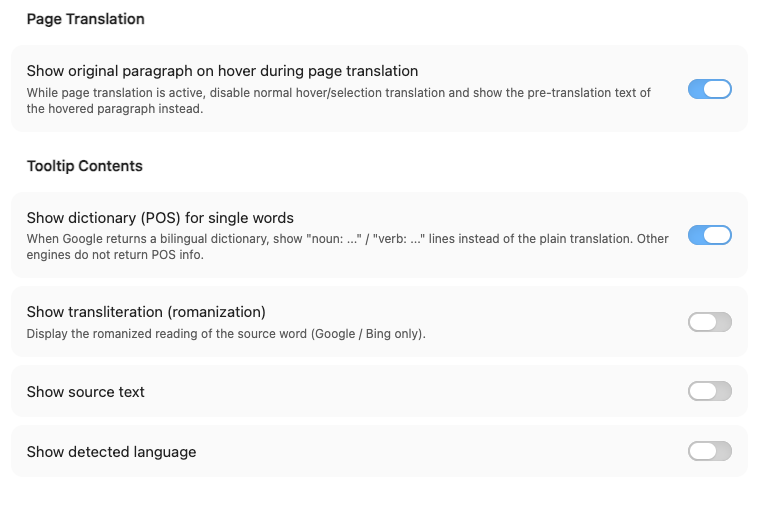Click the description about pre-translation hovered paragraph

(x=338, y=101)
